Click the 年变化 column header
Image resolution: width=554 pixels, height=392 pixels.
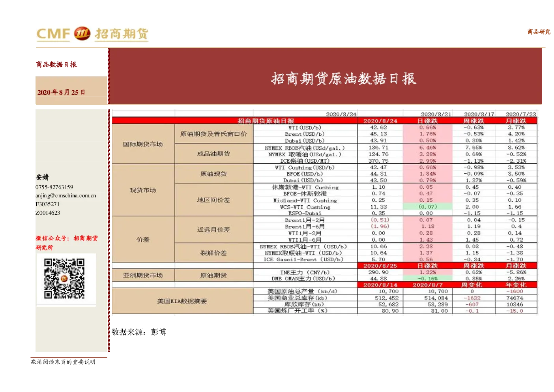[516, 285]
